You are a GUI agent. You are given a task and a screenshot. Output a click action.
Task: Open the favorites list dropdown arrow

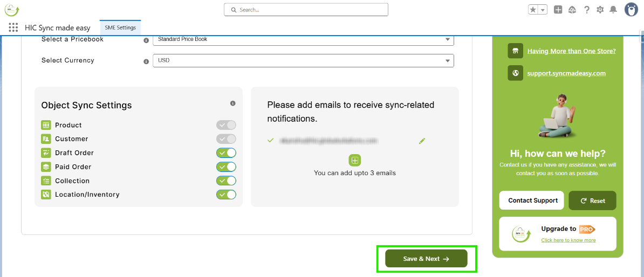(543, 10)
